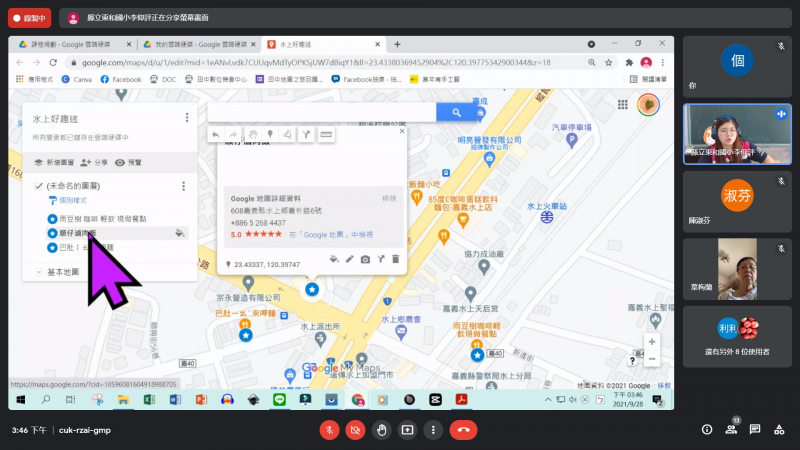Viewport: 800px width, 450px height.
Task: Select the 水上好趣迷 browser tab
Action: pyautogui.click(x=323, y=44)
